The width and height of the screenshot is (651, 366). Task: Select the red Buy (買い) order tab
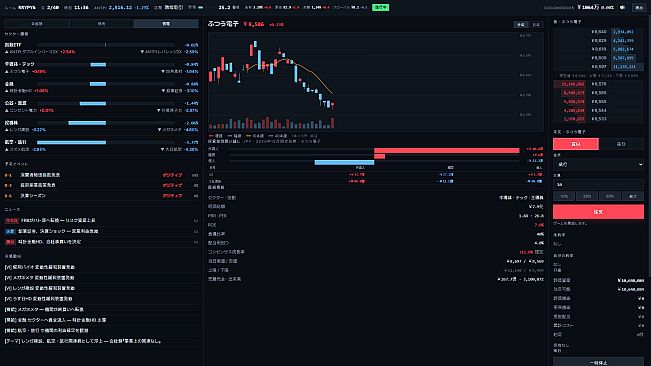(576, 144)
